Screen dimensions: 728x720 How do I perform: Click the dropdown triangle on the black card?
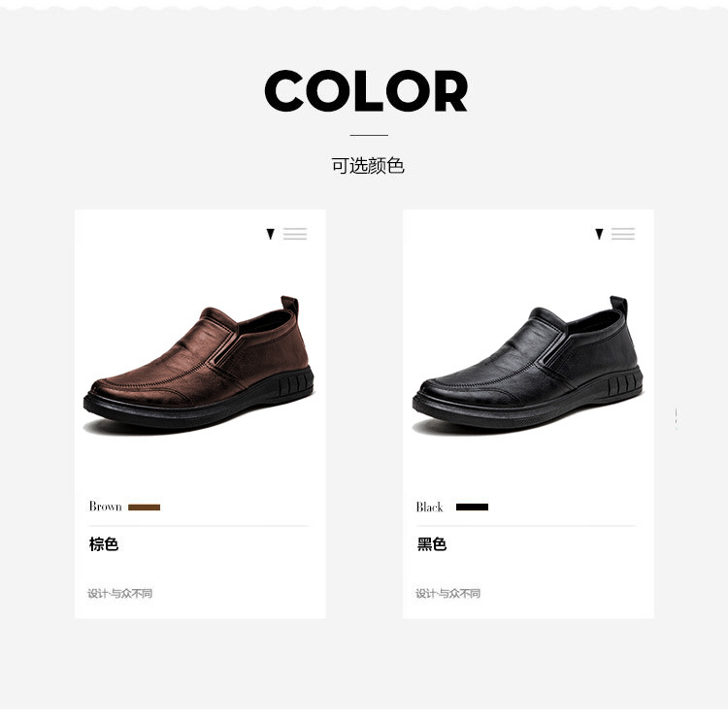click(599, 234)
